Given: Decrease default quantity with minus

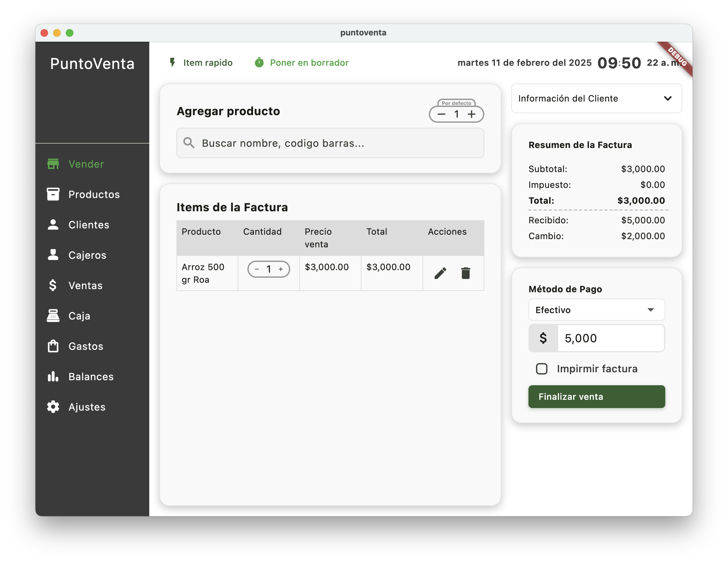Looking at the screenshot, I should (441, 114).
